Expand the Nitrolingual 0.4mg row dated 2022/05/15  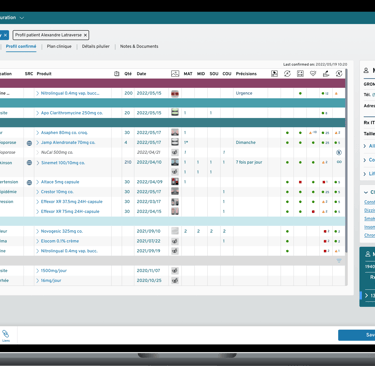pos(38,93)
